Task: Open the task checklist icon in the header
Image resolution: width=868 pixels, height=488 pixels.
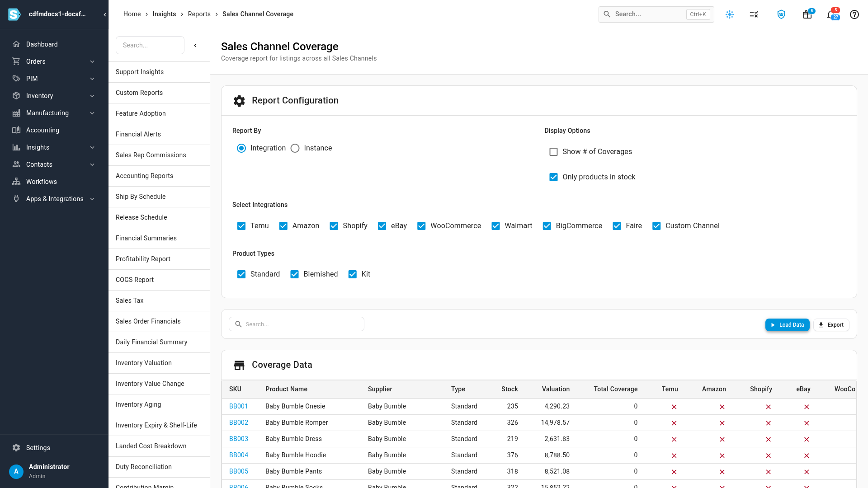Action: pos(754,14)
